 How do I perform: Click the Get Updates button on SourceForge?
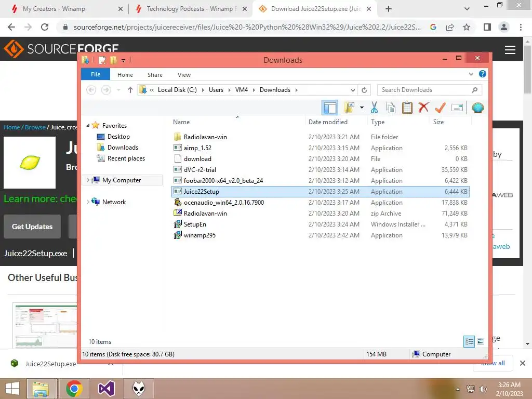coord(32,227)
